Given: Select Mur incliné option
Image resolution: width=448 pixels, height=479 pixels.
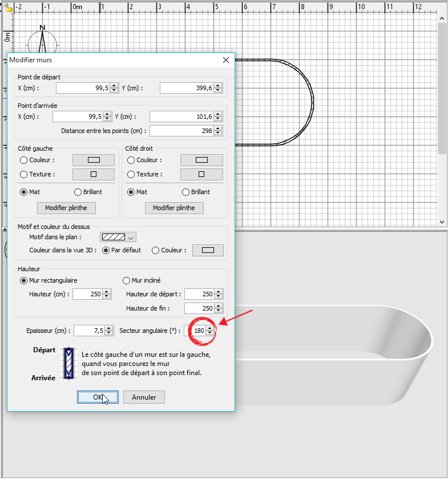Looking at the screenshot, I should click(126, 281).
